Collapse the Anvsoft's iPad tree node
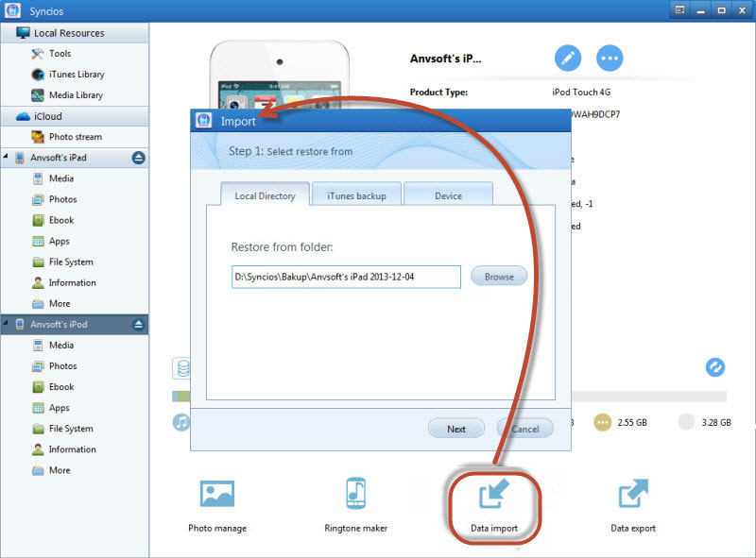Viewport: 756px width, 558px height. 6,156
